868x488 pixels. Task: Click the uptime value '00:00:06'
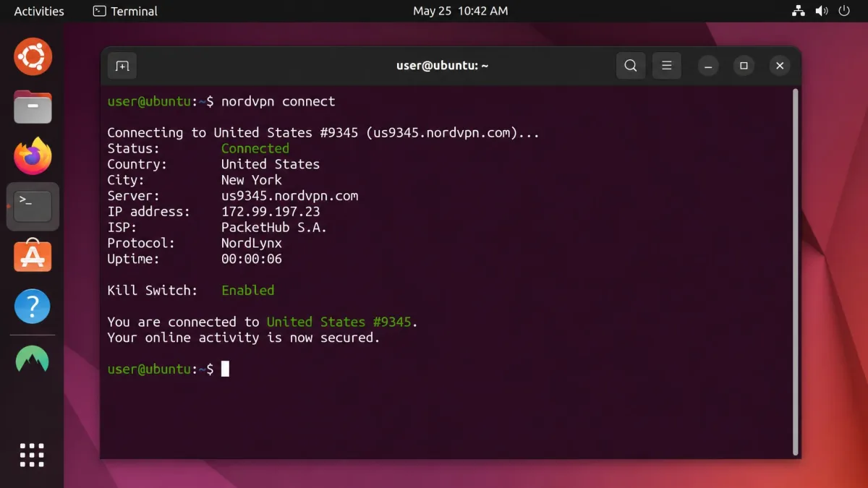pyautogui.click(x=252, y=259)
